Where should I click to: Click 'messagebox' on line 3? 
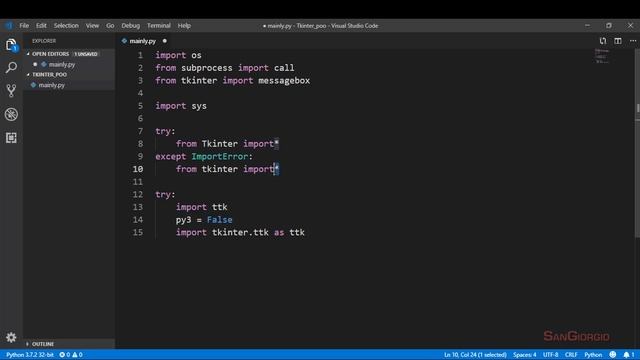(284, 80)
